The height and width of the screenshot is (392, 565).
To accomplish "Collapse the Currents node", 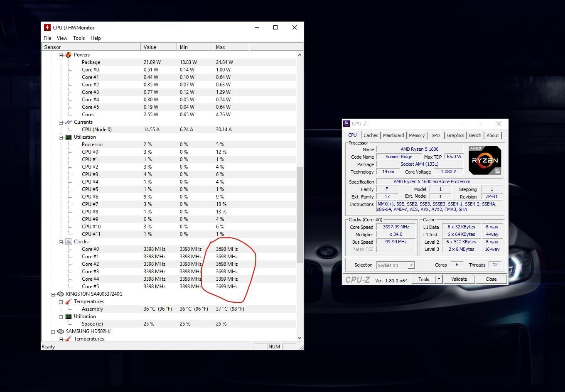I will pos(61,122).
